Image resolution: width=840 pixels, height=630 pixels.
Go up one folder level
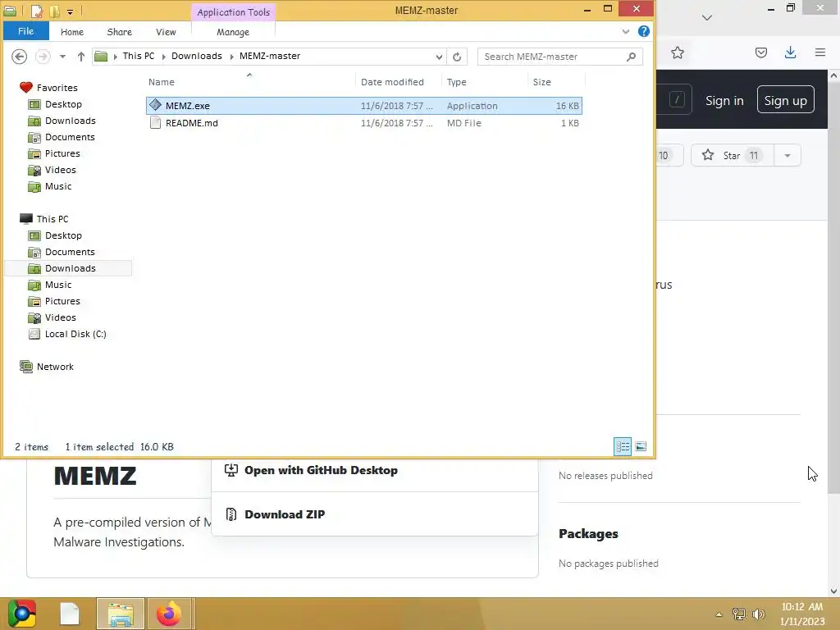[81, 57]
